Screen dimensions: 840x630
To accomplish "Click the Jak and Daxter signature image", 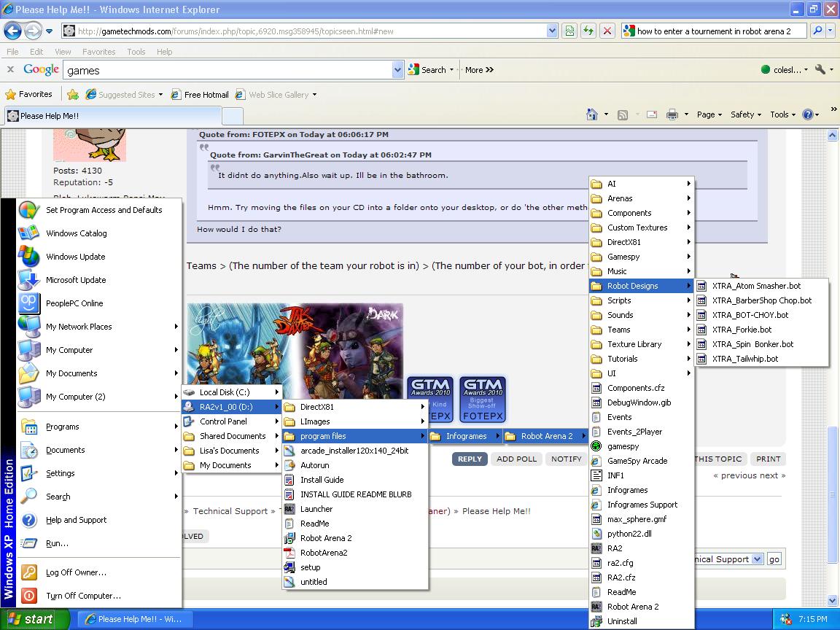I will [x=295, y=351].
